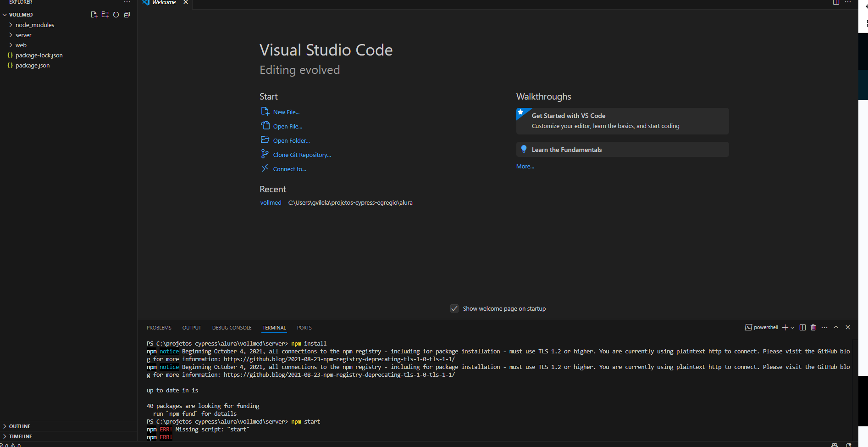Split the terminal pane
868x447 pixels.
(802, 327)
